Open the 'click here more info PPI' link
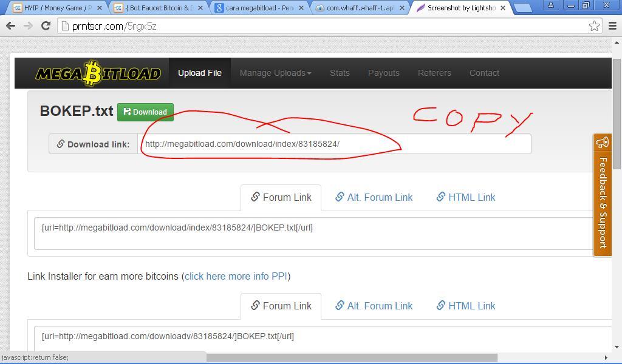The width and height of the screenshot is (622, 364). (236, 276)
